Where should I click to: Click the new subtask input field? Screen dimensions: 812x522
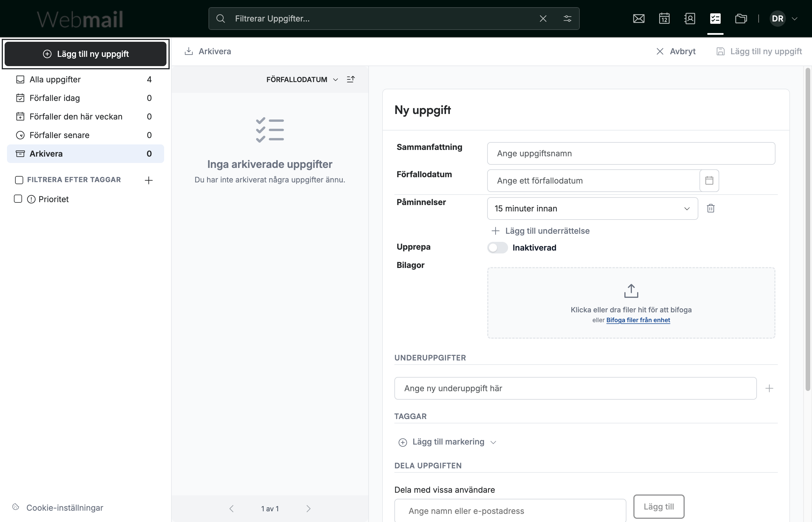pos(575,388)
